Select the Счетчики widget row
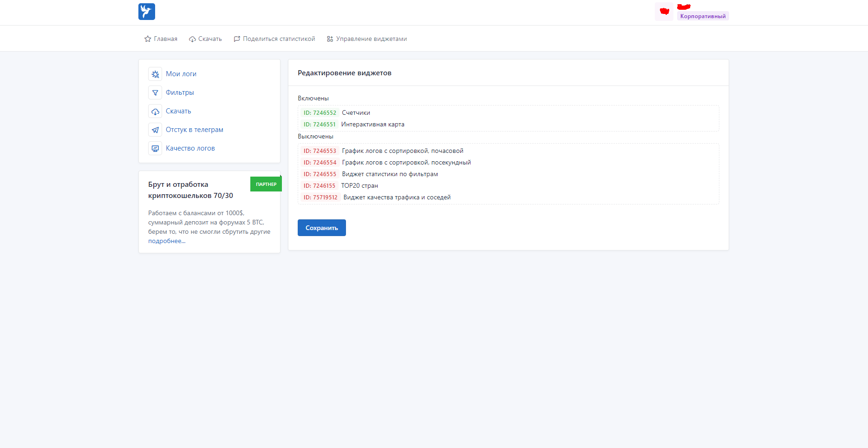The image size is (868, 448). click(356, 113)
